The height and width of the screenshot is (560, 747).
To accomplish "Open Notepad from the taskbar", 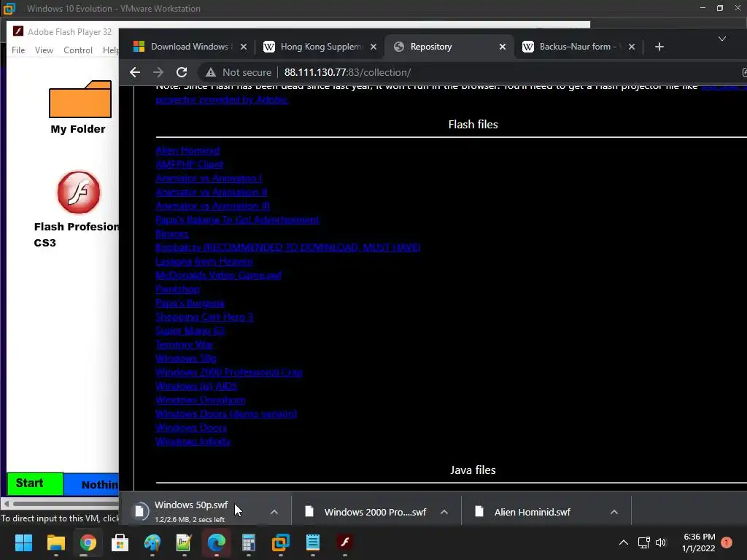I will coord(313,542).
